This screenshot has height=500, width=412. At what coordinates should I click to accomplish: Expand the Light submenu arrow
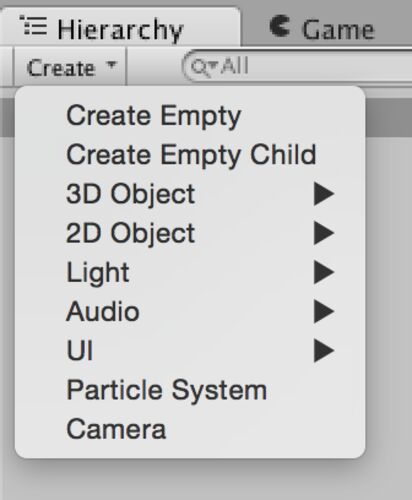click(x=324, y=273)
